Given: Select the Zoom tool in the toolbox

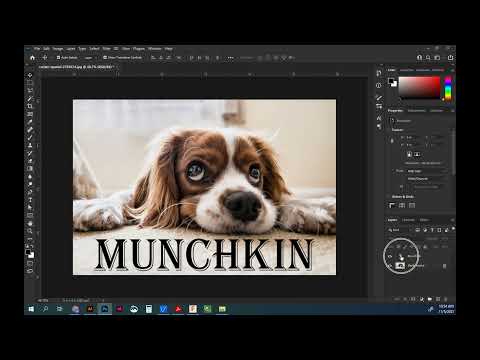Looking at the screenshot, I should (30, 231).
